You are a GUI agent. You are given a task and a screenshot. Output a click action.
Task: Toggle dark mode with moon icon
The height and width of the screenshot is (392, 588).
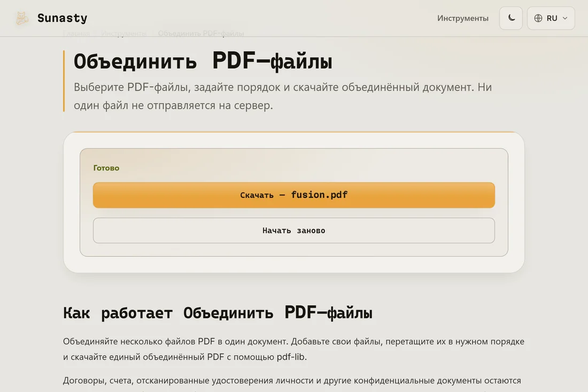[510, 18]
